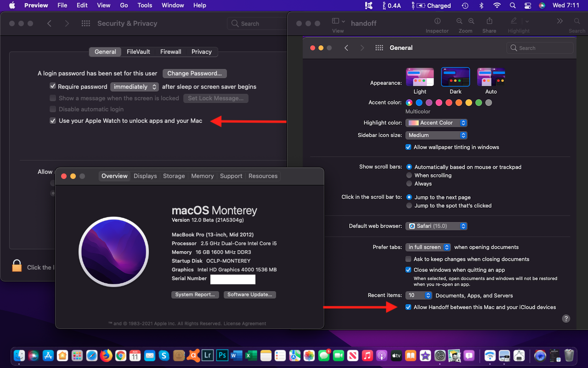The height and width of the screenshot is (368, 588).
Task: Switch to Displays tab in About This Mac
Action: [x=145, y=176]
